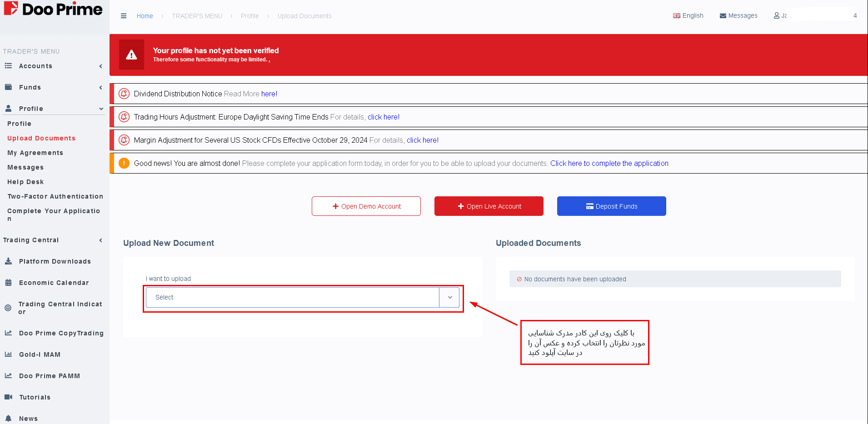Click the dropdown arrow of the Select box
The image size is (868, 424).
[x=450, y=297]
